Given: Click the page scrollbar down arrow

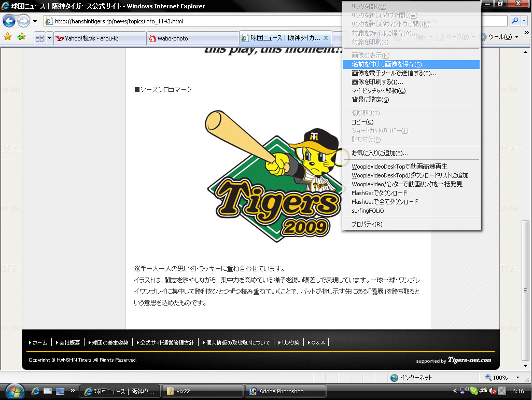Looking at the screenshot, I should click(525, 366).
